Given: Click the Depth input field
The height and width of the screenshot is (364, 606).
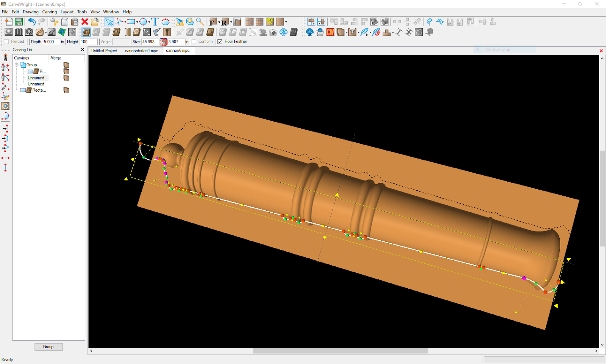Looking at the screenshot, I should pos(51,42).
